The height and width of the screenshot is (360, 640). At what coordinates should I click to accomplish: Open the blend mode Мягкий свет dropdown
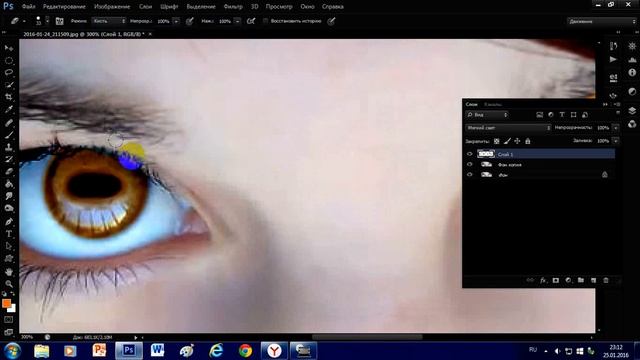pyautogui.click(x=508, y=128)
